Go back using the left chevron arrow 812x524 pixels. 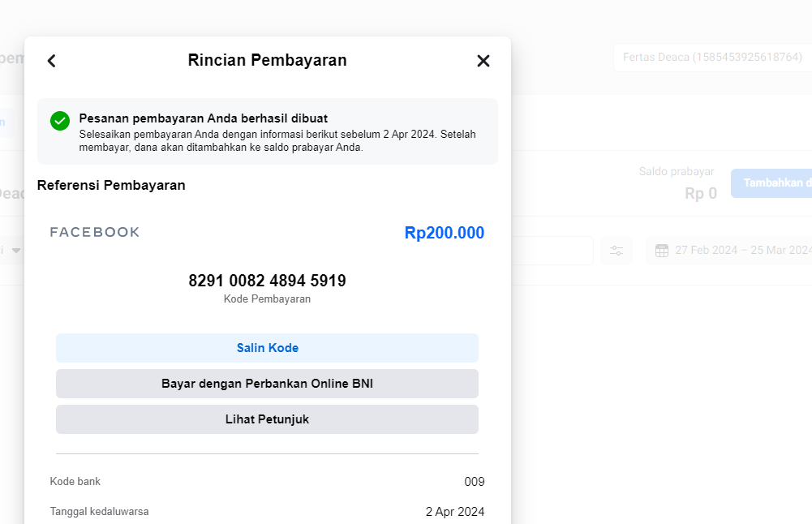[51, 61]
